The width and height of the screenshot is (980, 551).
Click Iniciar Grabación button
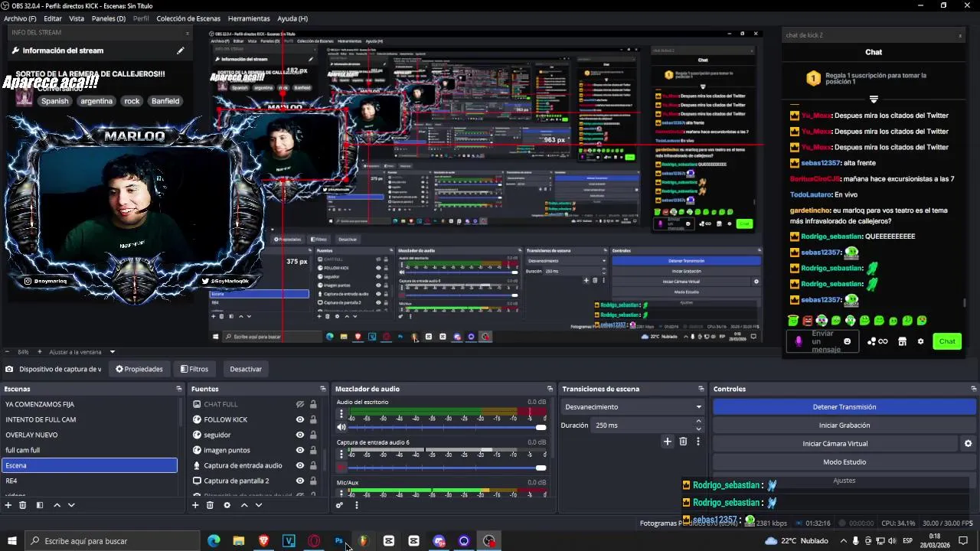pos(844,425)
